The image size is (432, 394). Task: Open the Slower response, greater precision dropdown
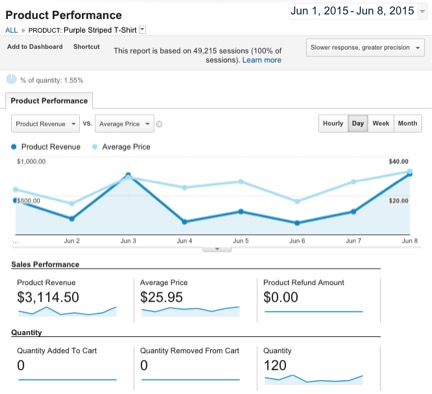[365, 48]
